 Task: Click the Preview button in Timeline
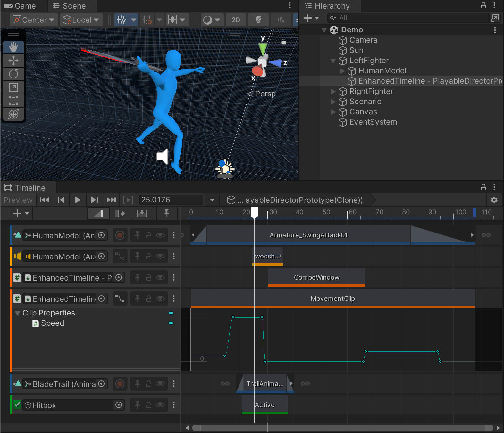(x=18, y=200)
